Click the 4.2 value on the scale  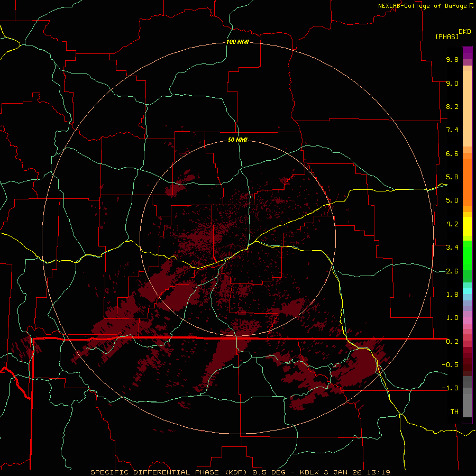(452, 224)
